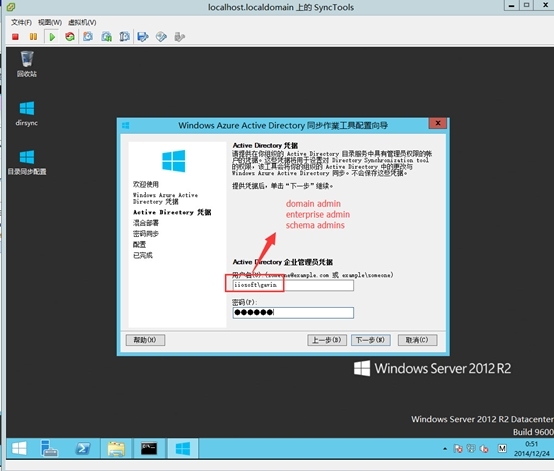
Task: Click the 混合部署 step in sidebar
Action: (x=146, y=223)
